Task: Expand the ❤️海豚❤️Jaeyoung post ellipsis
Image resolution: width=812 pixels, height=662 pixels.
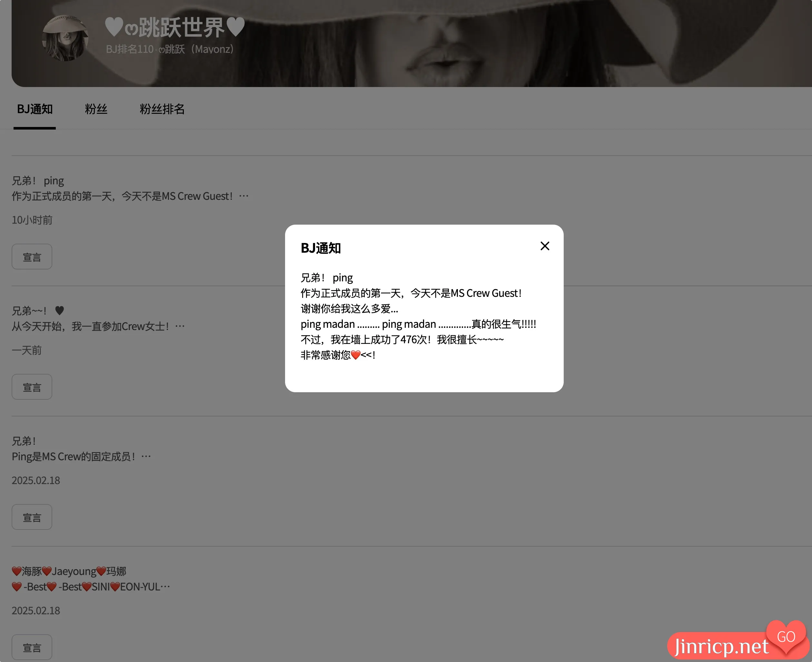Action: 166,587
